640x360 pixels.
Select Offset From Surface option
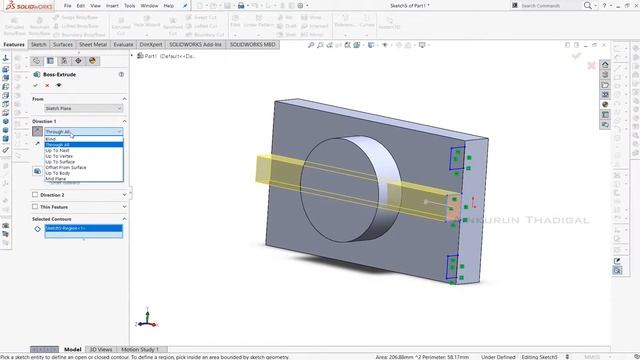click(x=84, y=167)
